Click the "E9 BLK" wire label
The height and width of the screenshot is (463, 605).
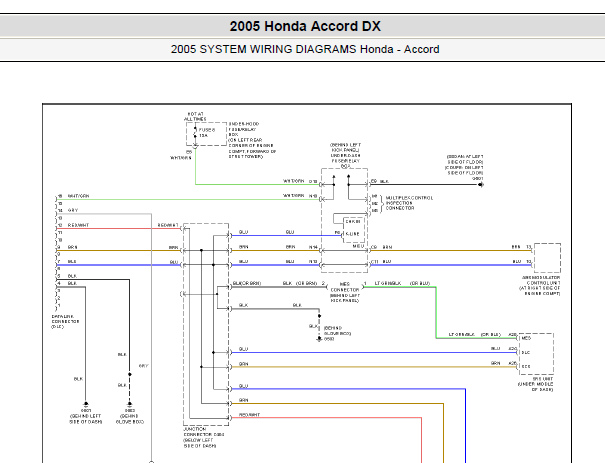tap(380, 181)
